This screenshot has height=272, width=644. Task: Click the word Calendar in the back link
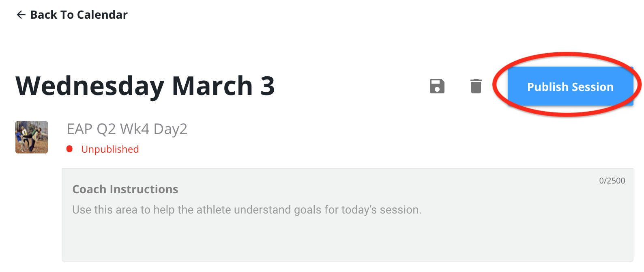(102, 15)
